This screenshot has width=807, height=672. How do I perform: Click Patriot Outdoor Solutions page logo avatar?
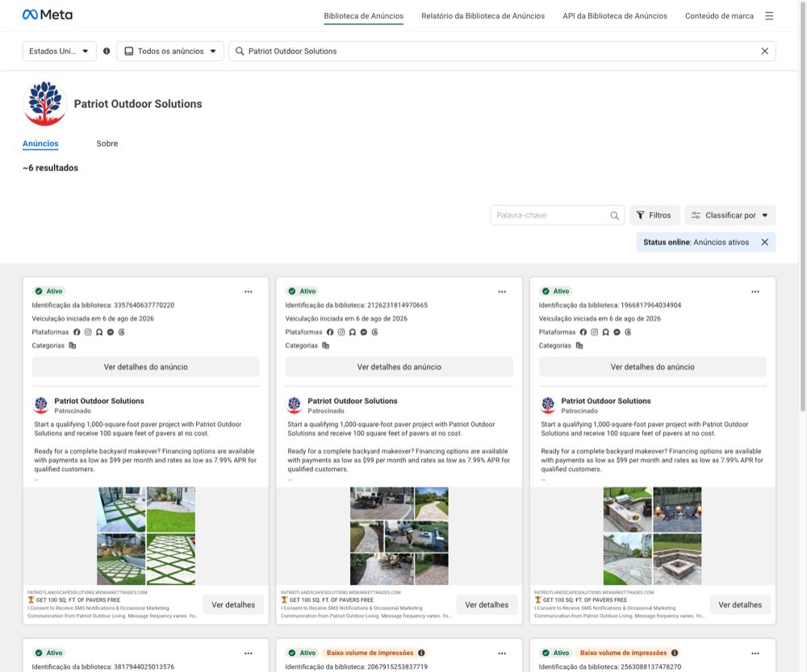point(44,103)
